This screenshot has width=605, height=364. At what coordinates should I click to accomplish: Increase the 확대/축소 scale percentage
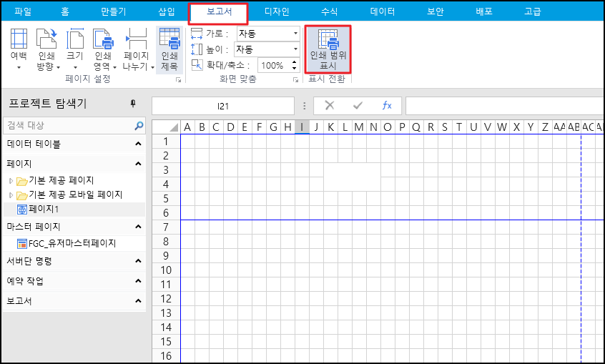(295, 62)
